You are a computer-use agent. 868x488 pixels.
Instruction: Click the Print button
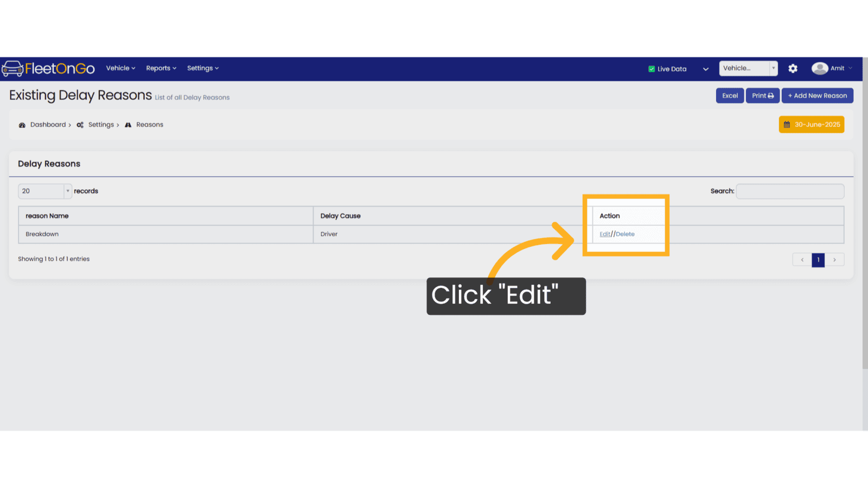[x=763, y=95]
